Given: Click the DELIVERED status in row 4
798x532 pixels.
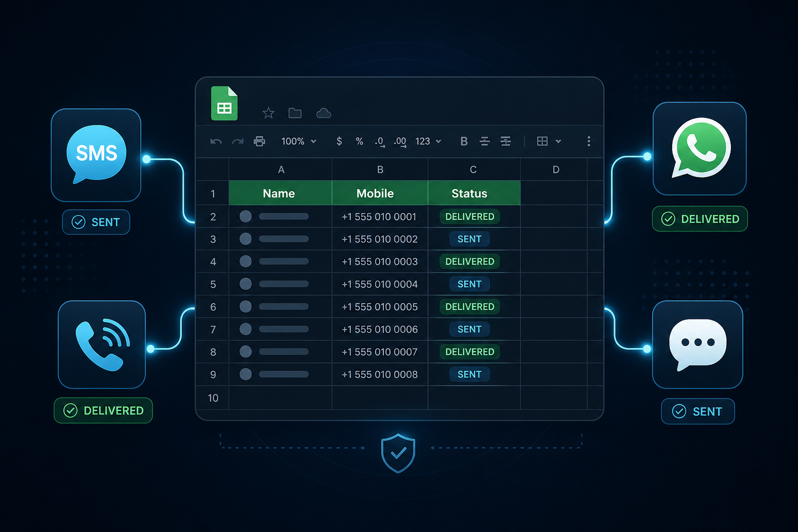Looking at the screenshot, I should point(470,261).
